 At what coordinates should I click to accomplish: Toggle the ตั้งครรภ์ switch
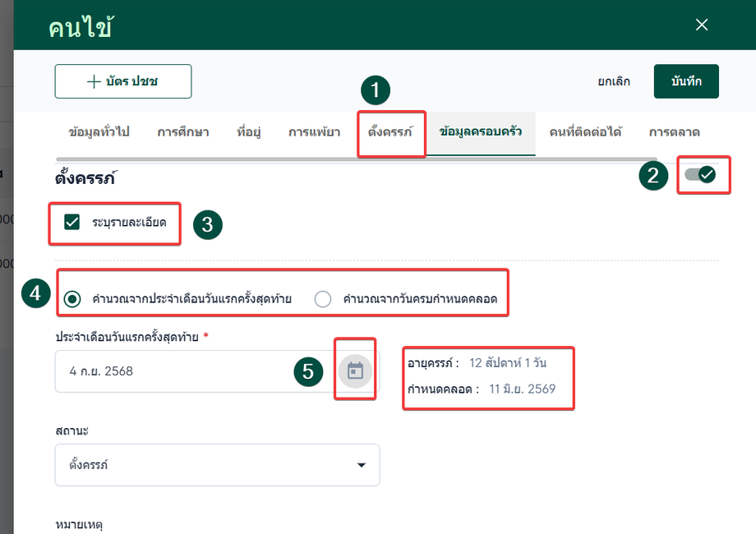701,174
